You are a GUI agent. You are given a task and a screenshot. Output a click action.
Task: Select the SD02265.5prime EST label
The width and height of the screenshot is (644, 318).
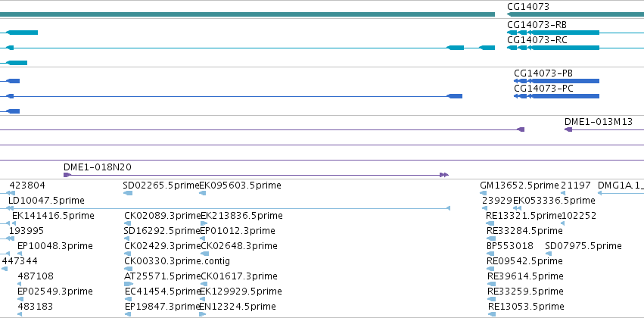[x=161, y=185]
